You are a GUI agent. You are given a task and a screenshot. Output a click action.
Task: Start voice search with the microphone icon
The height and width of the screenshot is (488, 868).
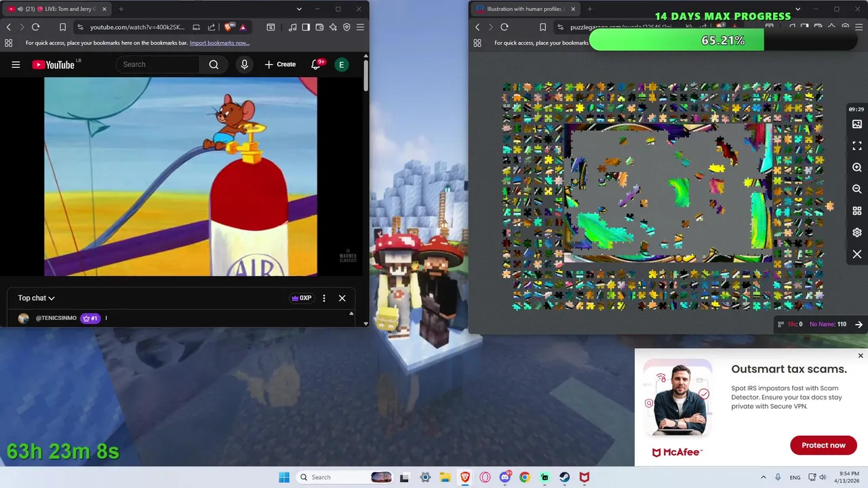[245, 64]
